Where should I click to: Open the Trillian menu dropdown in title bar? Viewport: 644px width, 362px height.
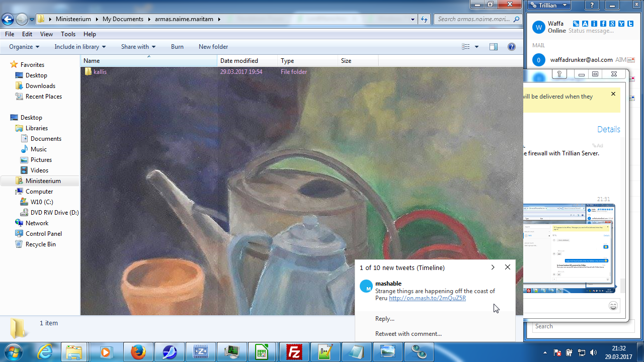click(x=549, y=6)
